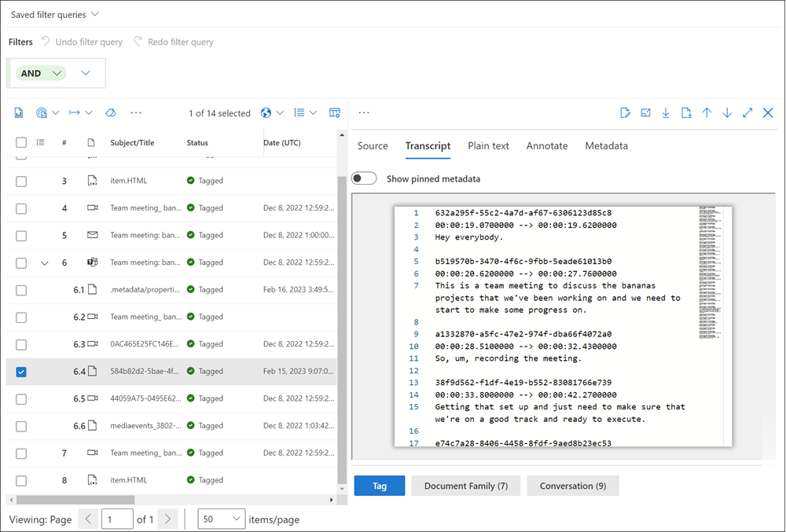Viewport: 786px width, 532px height.
Task: Switch to the Plain text tab
Action: pos(487,145)
